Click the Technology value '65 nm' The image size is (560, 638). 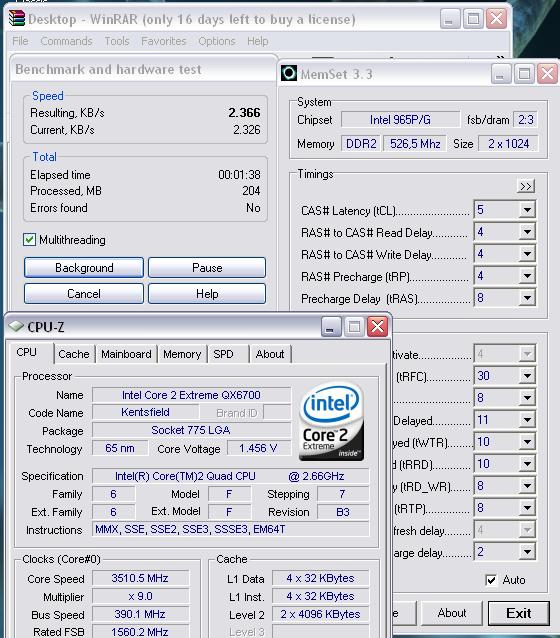pos(120,448)
